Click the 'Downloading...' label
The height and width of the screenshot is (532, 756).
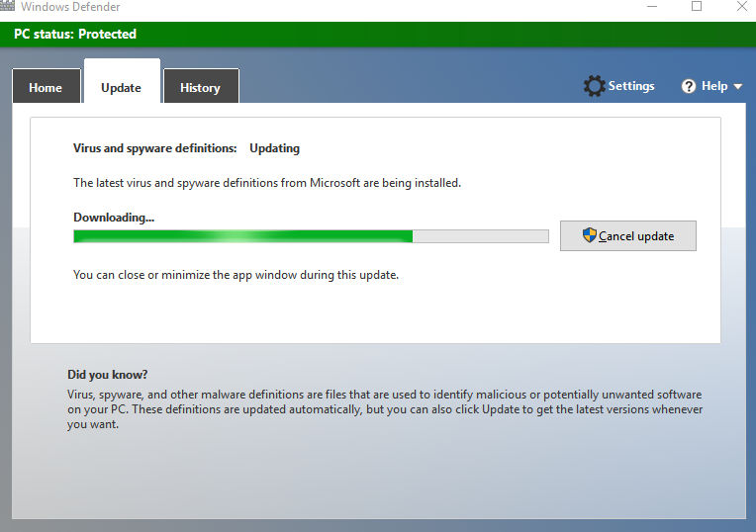click(114, 218)
